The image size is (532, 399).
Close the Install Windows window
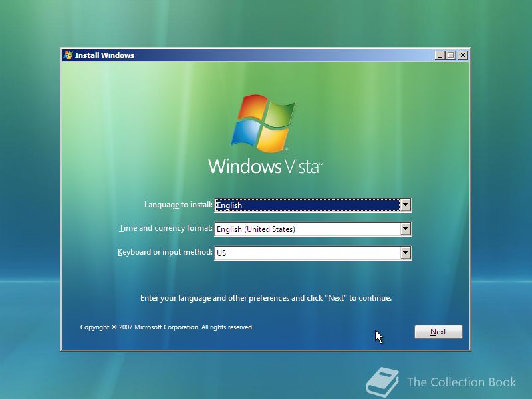pyautogui.click(x=463, y=55)
